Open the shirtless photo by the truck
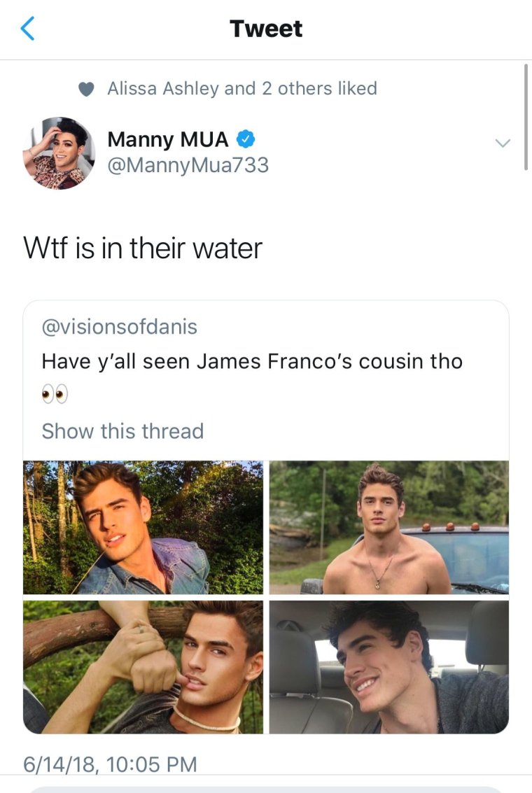 click(389, 527)
